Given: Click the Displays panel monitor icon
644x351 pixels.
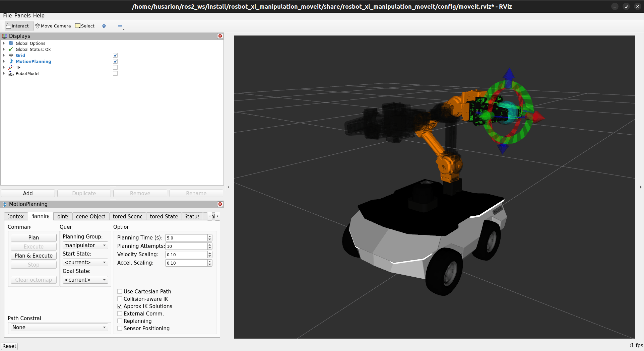Looking at the screenshot, I should [x=5, y=36].
